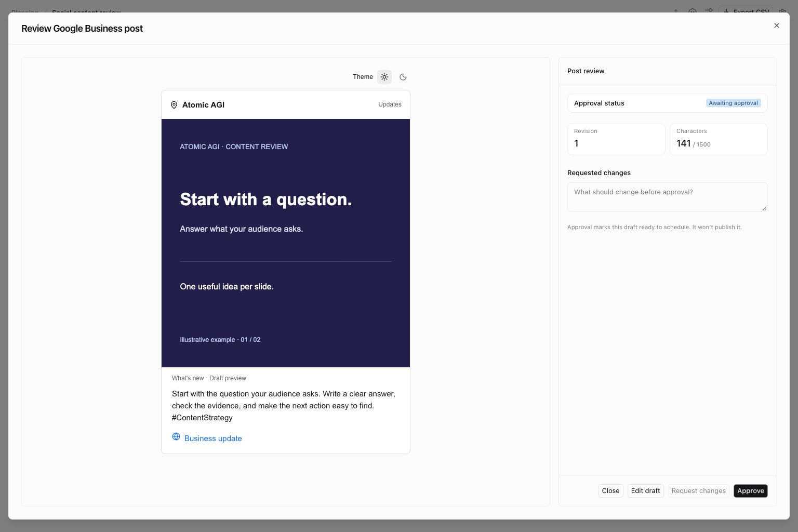Click the "Start with a question." headline
This screenshot has height=532, width=798.
point(266,199)
